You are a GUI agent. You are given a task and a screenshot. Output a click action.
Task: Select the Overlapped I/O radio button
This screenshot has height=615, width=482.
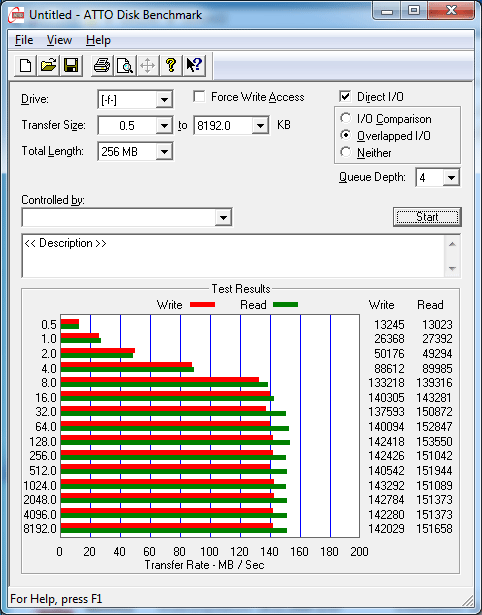tap(346, 135)
